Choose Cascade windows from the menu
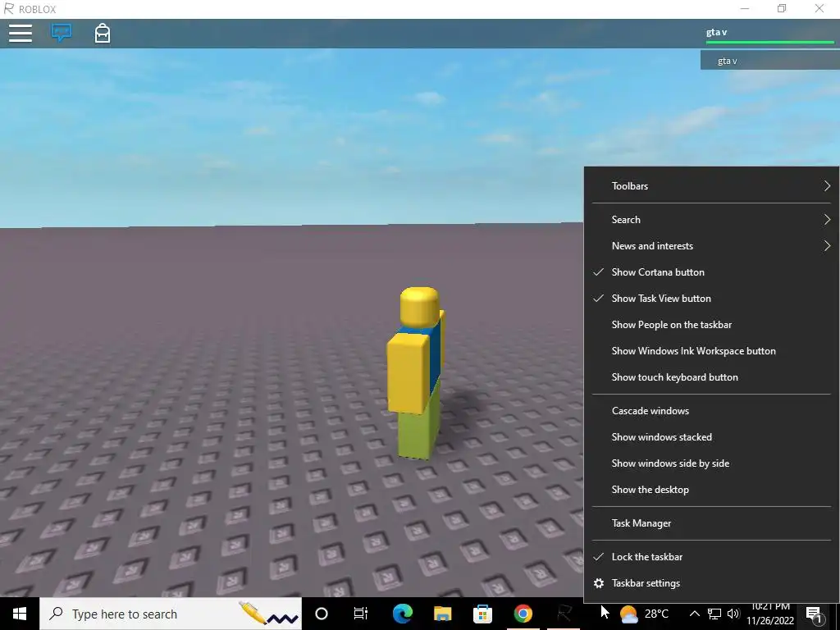The width and height of the screenshot is (840, 630). pos(711,411)
